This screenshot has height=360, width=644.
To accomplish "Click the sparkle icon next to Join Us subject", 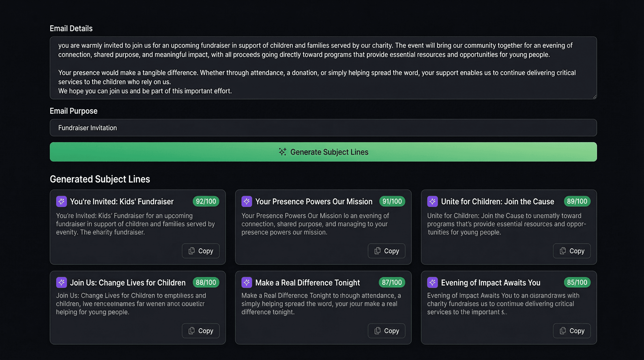I will click(x=61, y=282).
